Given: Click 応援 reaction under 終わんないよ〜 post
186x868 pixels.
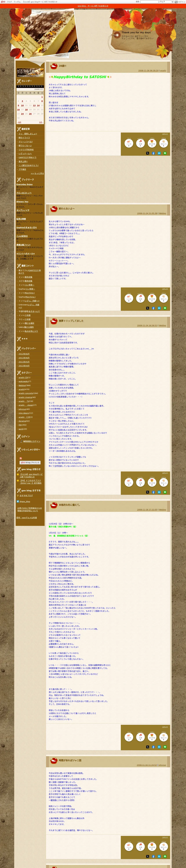Looking at the screenshot, I should 140,298.
